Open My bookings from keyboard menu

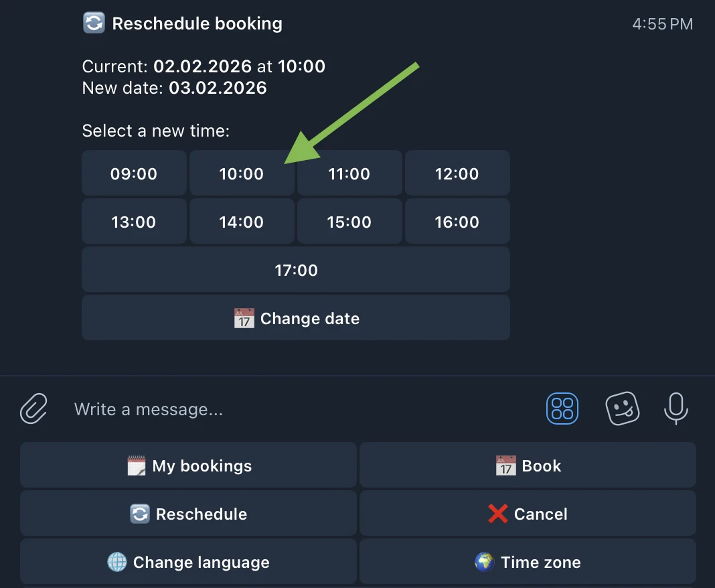click(188, 465)
